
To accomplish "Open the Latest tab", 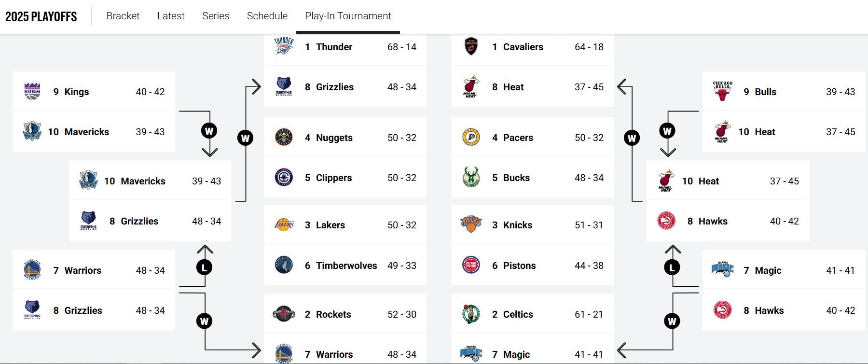I will [171, 16].
